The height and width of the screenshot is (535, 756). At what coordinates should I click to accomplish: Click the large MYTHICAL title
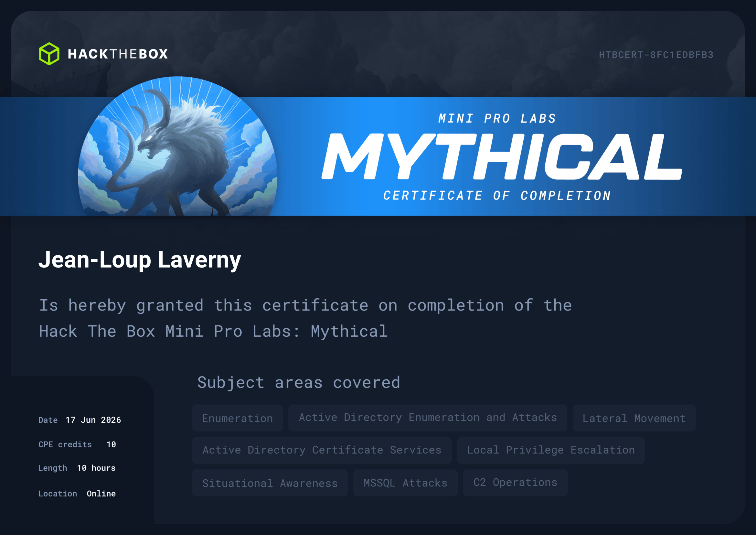(502, 157)
